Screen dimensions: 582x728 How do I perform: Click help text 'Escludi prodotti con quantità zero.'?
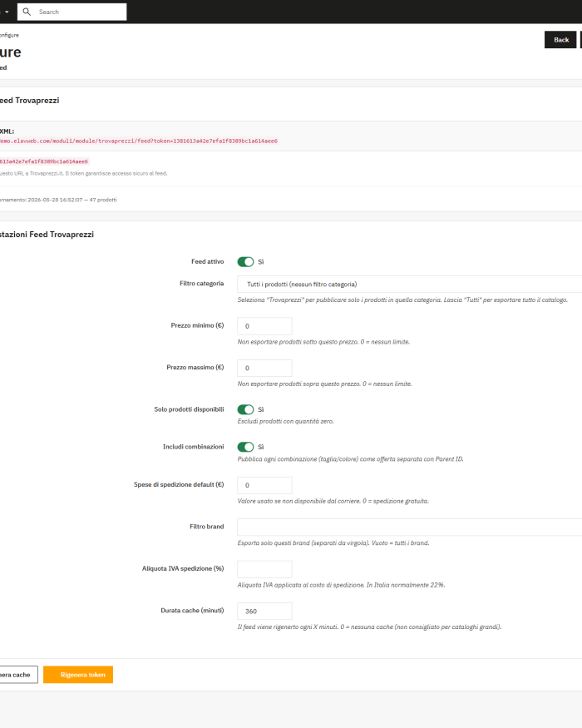[285, 421]
